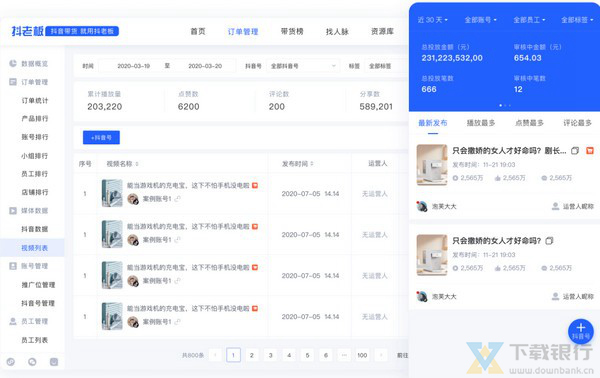Open the 全部账号 dropdown in the blue panel

click(x=481, y=20)
